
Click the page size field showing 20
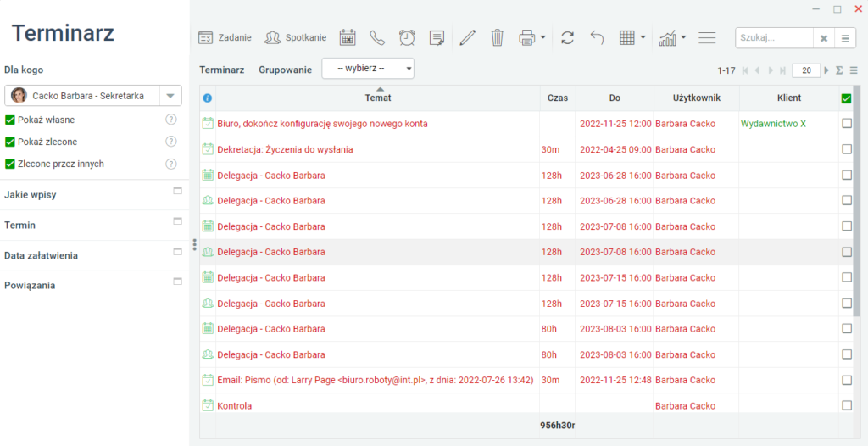(x=806, y=70)
